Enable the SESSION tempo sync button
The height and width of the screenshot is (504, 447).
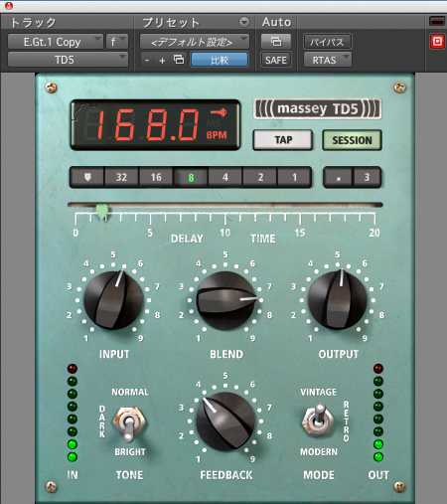coord(352,140)
